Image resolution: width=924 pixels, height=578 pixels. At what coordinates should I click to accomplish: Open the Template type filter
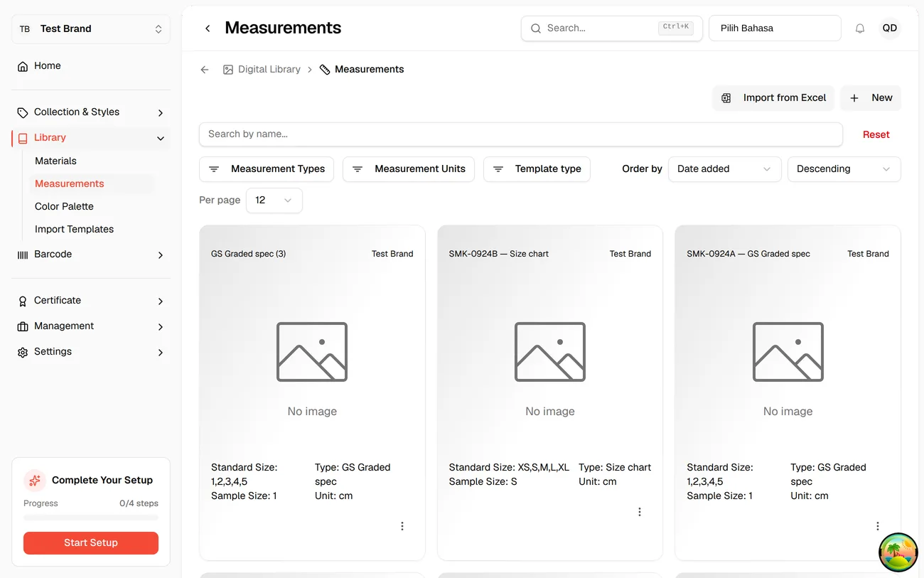pyautogui.click(x=537, y=169)
